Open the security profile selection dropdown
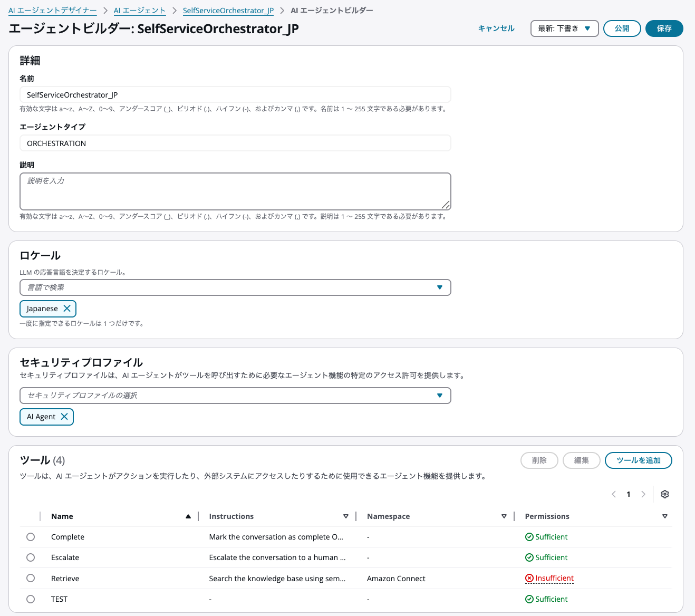Screen dimensions: 695x616 [235, 396]
